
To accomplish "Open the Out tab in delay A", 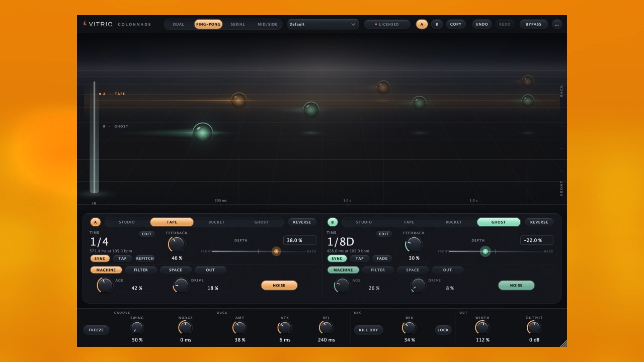I will (210, 270).
